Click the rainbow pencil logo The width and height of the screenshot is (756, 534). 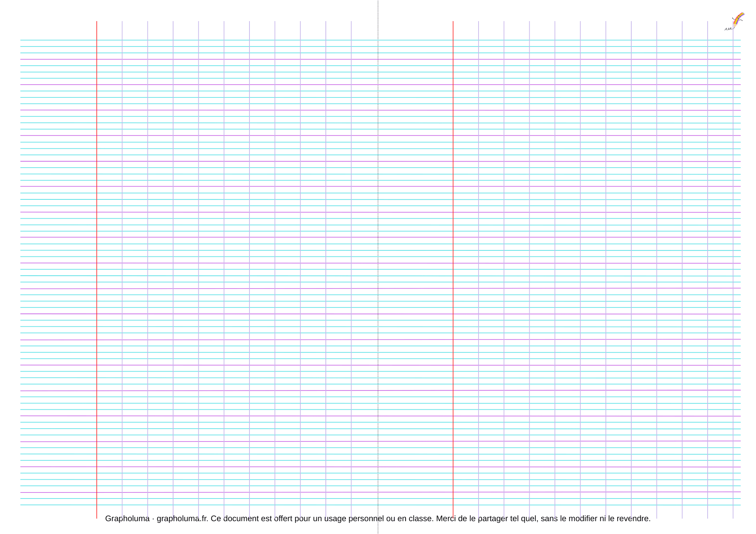(734, 22)
